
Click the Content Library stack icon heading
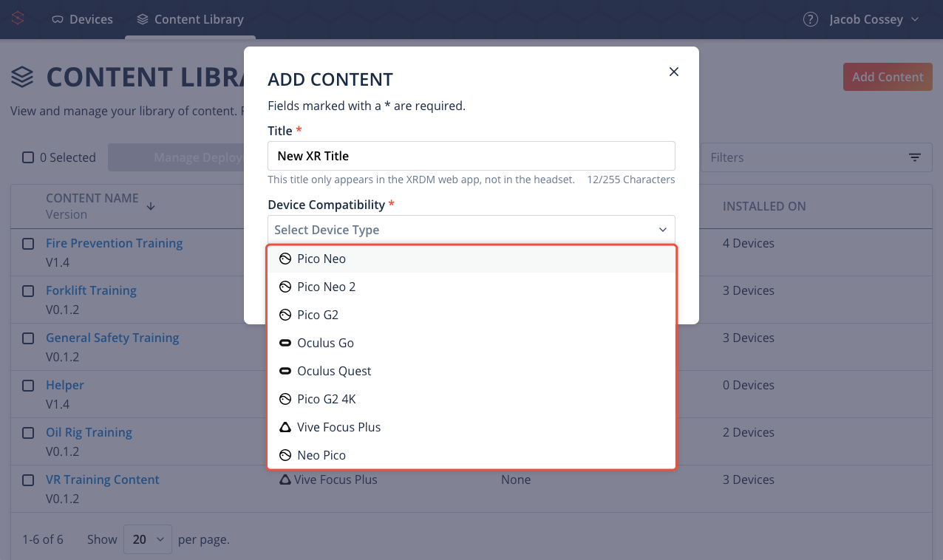click(22, 78)
